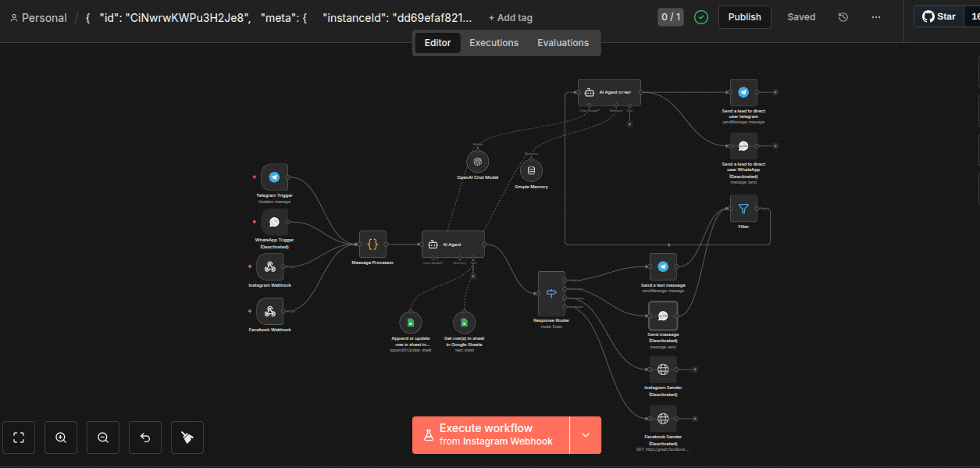
Task: Zoom out of the workflow canvas
Action: click(103, 438)
